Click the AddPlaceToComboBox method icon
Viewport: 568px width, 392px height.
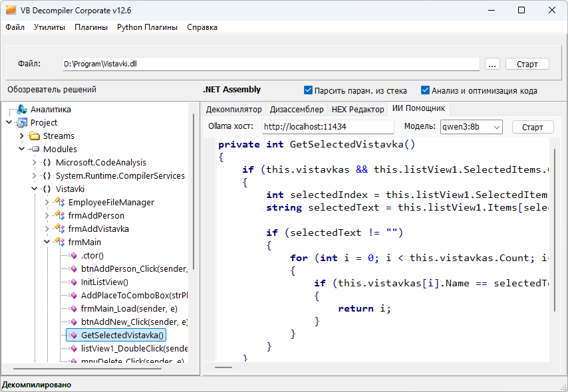(74, 296)
